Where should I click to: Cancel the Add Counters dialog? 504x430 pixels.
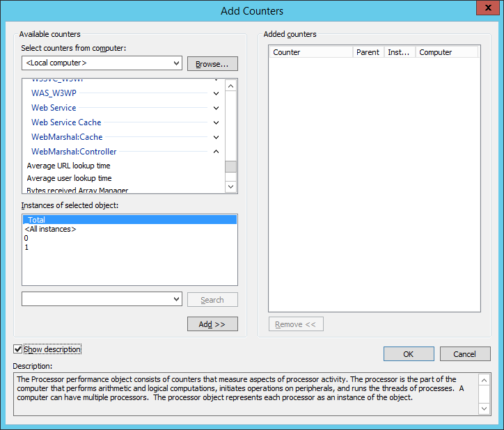[464, 353]
